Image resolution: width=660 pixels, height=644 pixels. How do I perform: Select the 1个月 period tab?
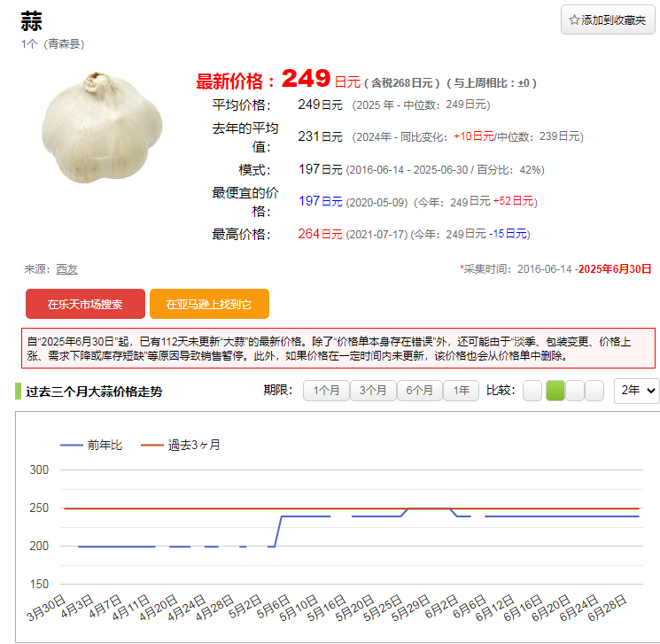(325, 391)
